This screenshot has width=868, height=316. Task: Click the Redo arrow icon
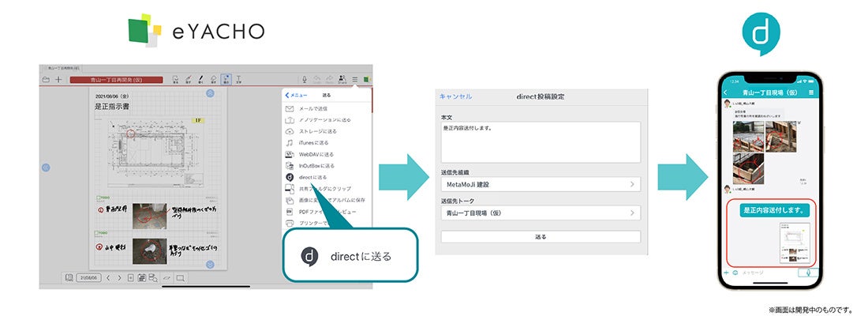point(330,80)
